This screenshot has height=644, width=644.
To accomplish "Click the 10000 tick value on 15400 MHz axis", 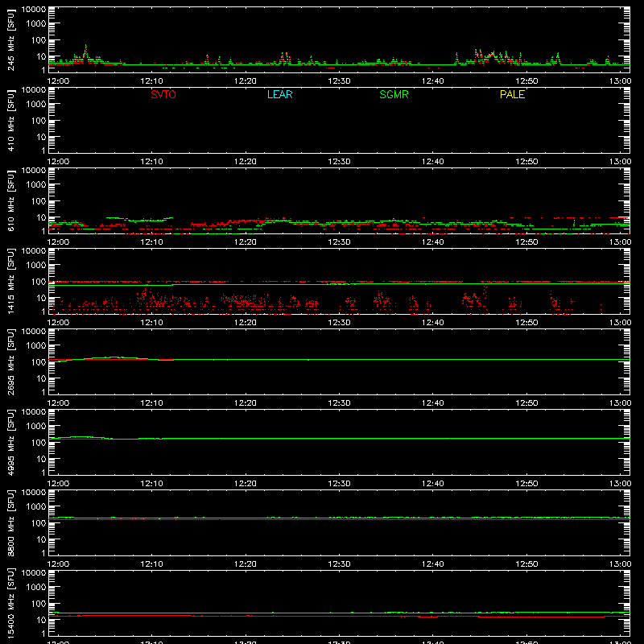I will pyautogui.click(x=34, y=573).
